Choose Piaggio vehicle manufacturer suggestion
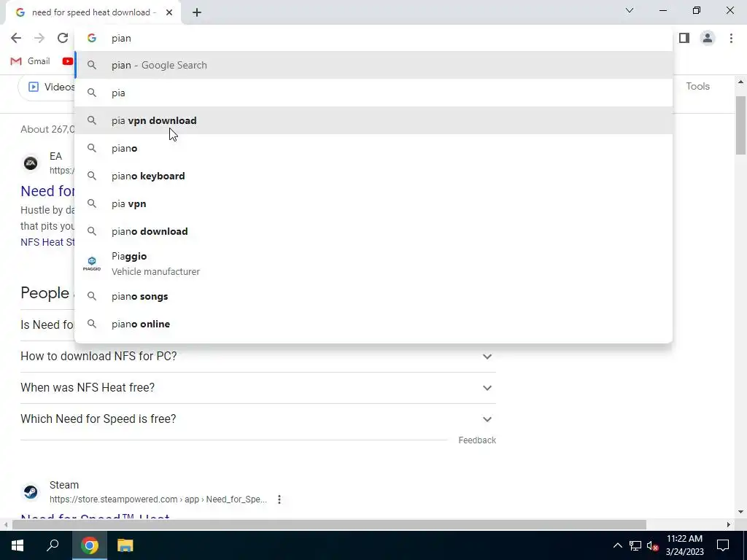 (373, 264)
